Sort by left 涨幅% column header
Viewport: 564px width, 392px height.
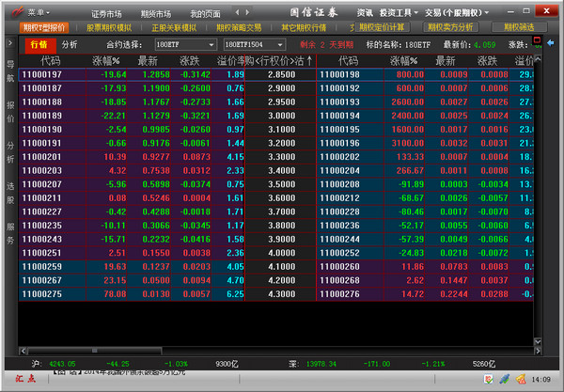click(x=105, y=61)
